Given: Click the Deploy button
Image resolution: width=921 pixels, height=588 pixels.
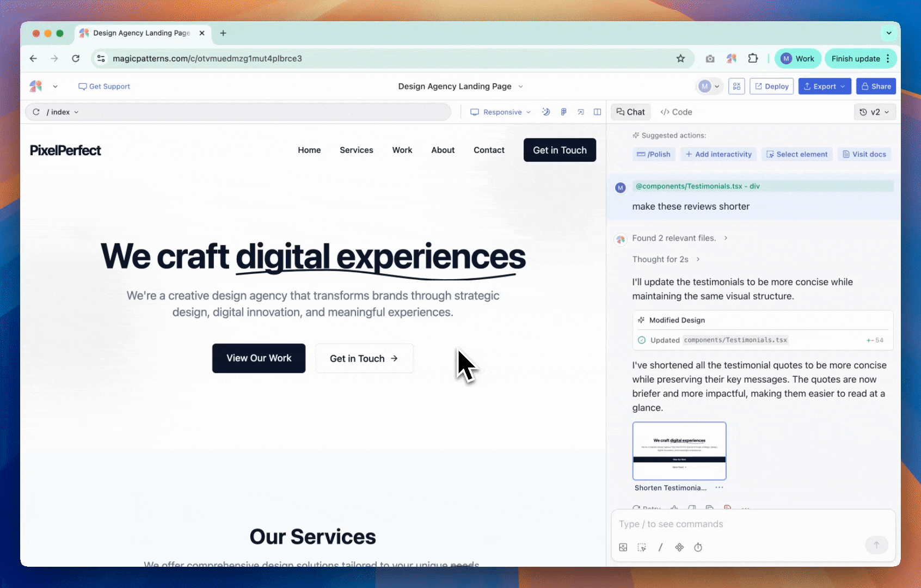Looking at the screenshot, I should click(771, 87).
